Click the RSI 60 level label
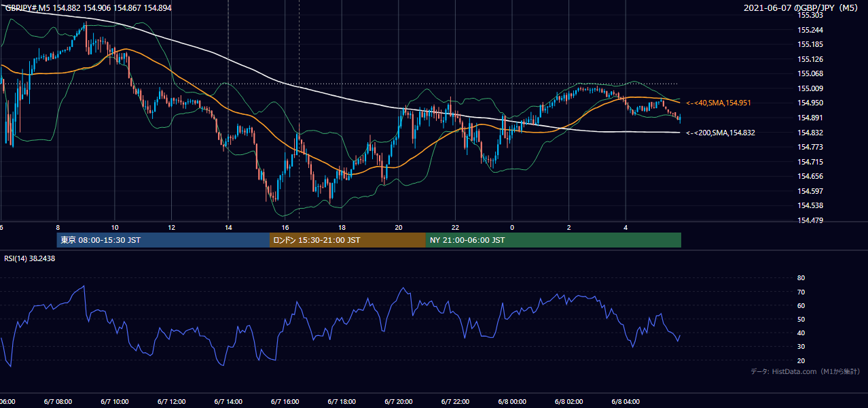 (801, 305)
